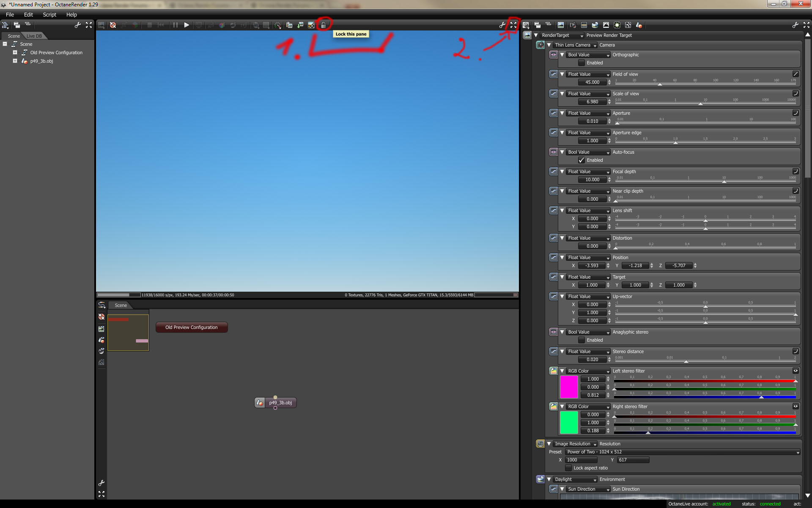Click the alpha checkerboard background icon
The width and height of the screenshot is (812, 508).
tap(311, 25)
